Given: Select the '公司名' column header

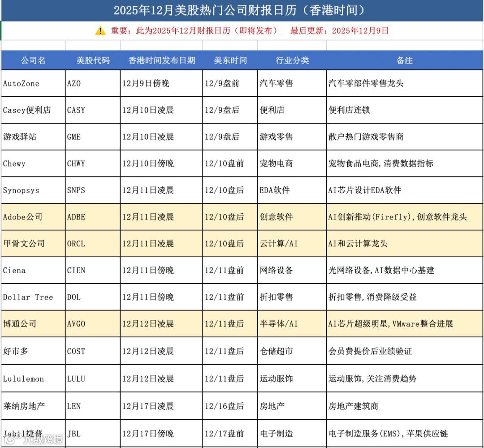Looking at the screenshot, I should pos(33,60).
